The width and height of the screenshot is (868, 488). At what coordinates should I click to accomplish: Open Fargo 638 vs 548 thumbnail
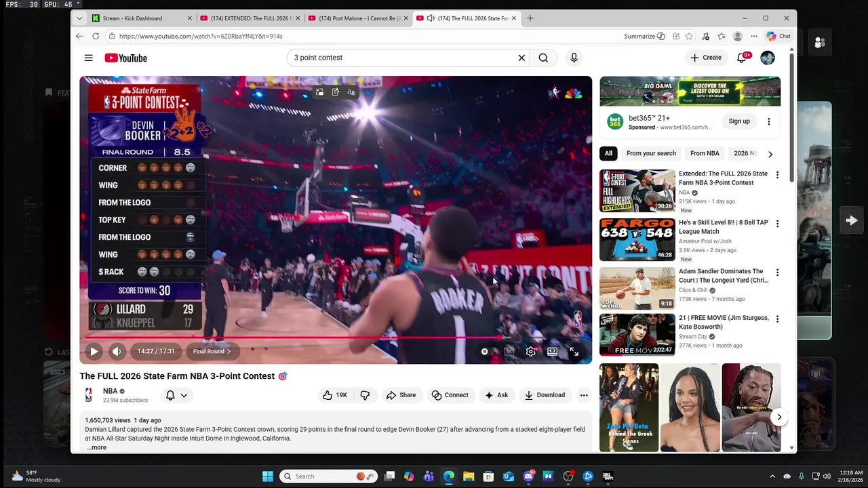(x=637, y=240)
